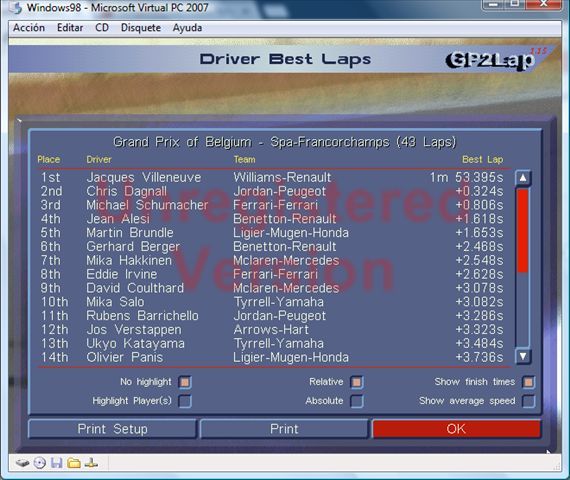Toggle Show finish times checkbox
The image size is (570, 480).
[529, 382]
